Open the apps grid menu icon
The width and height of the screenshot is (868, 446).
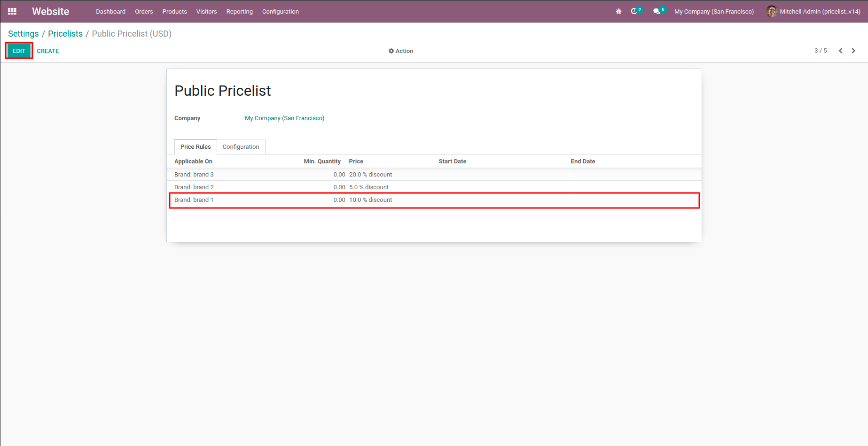(x=12, y=11)
